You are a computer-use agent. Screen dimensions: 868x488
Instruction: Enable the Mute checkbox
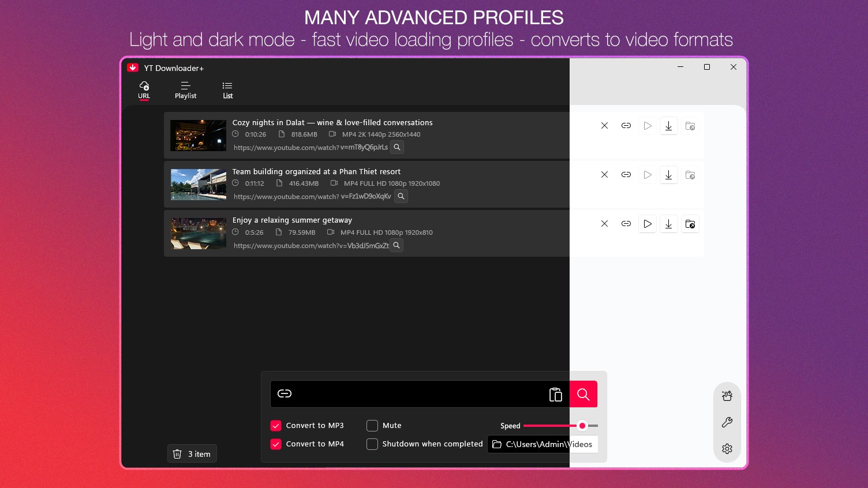pos(372,425)
